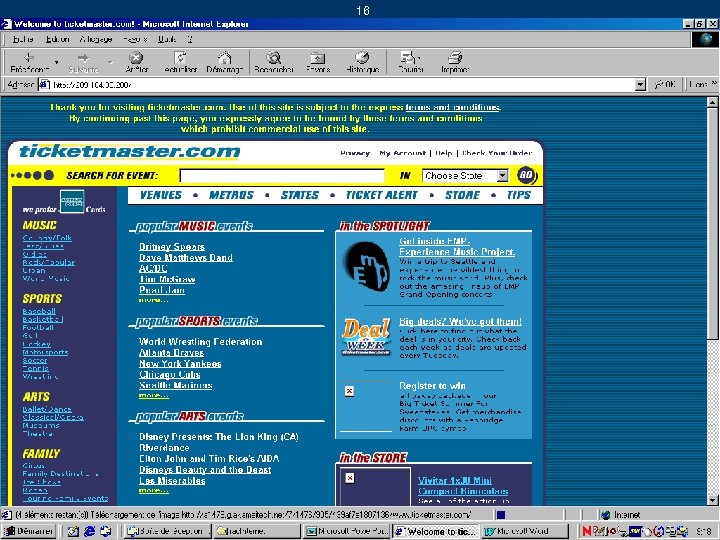Open the AC/DC event link

(x=153, y=269)
